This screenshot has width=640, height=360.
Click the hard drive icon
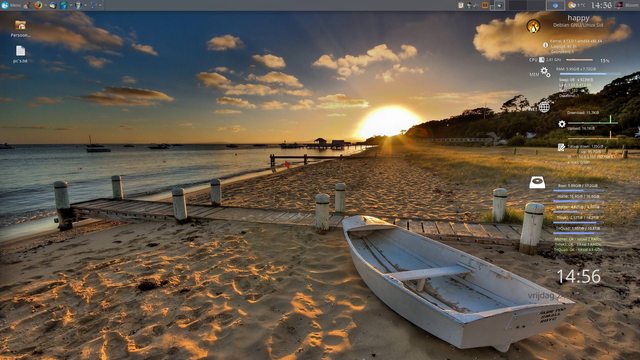(537, 182)
